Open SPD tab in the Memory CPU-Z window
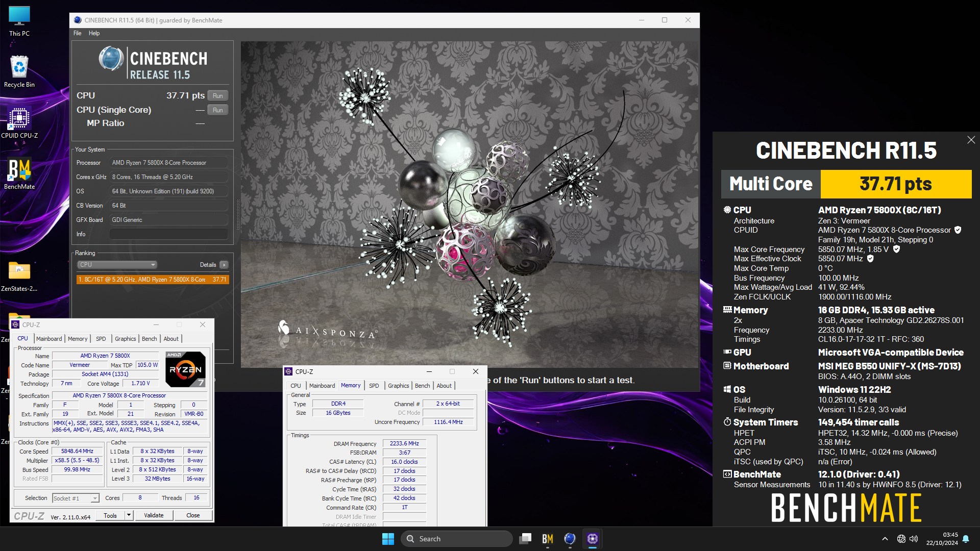Viewport: 980px width, 551px height. coord(374,386)
